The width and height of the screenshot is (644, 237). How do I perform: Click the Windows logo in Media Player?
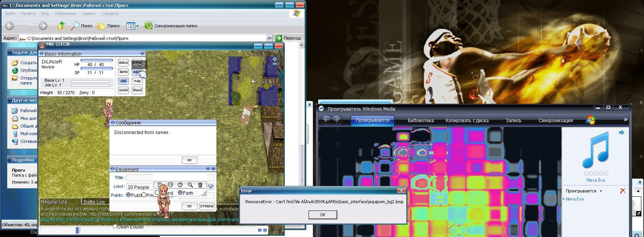click(x=591, y=119)
